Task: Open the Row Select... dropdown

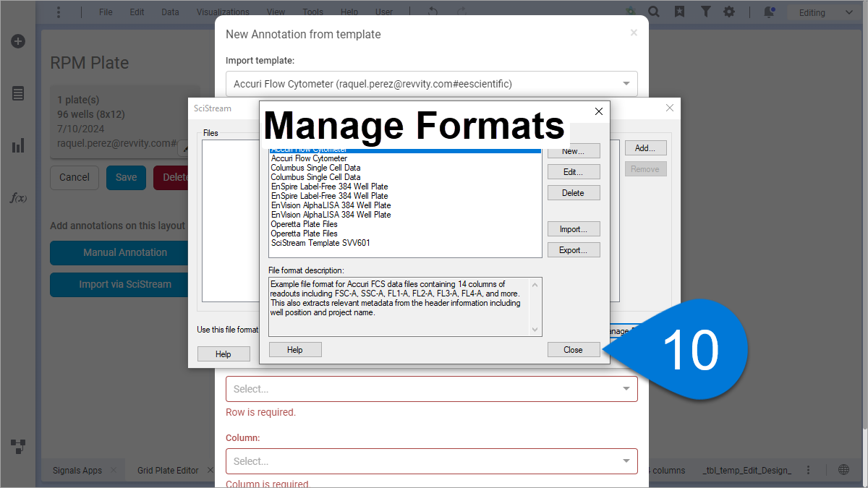Action: (432, 389)
